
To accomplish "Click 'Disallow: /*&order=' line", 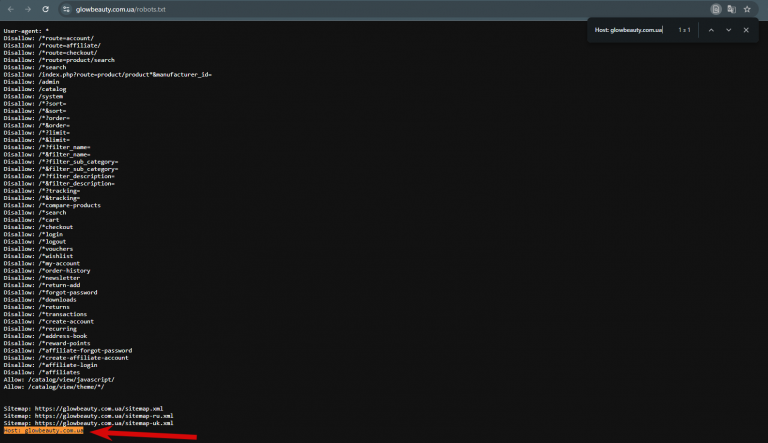I will pyautogui.click(x=36, y=125).
